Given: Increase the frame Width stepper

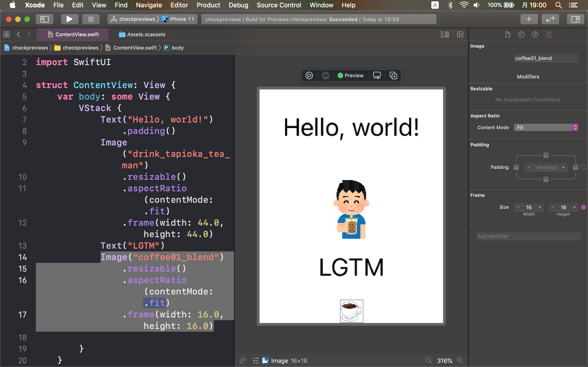Looking at the screenshot, I should click(x=540, y=207).
